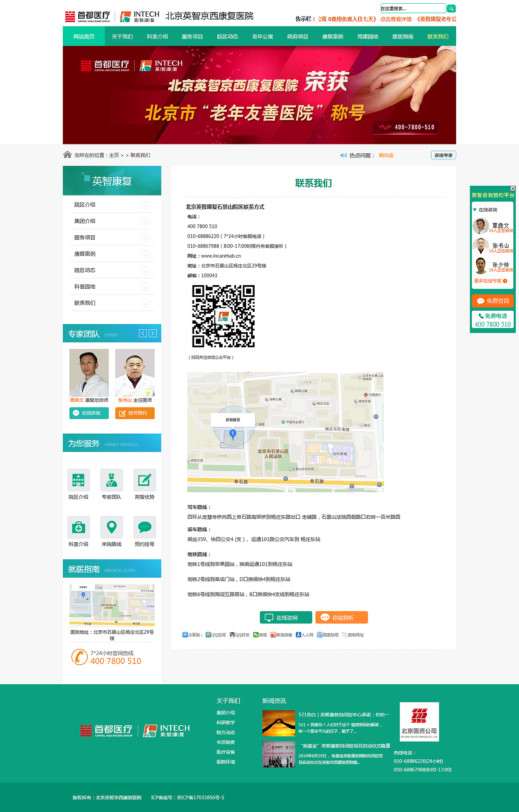This screenshot has height=812, width=519.
Task: Expand the 科普园地 sidebar arrow
Action: coord(146,287)
